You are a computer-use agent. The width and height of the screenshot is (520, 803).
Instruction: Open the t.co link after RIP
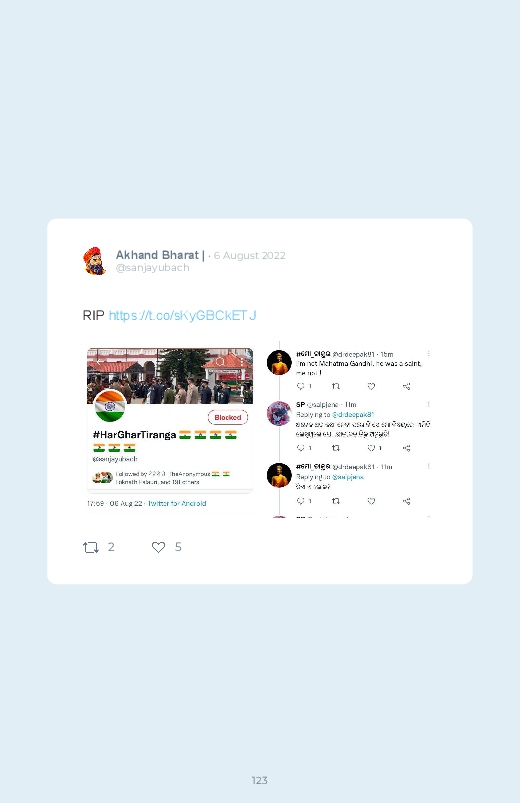(182, 315)
